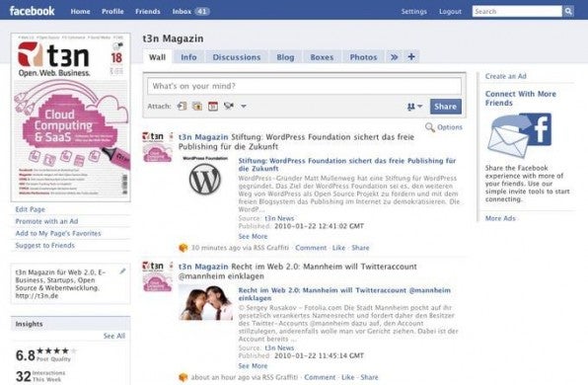The height and width of the screenshot is (385, 588).
Task: Attach a link using the first attach icon
Action: point(182,107)
